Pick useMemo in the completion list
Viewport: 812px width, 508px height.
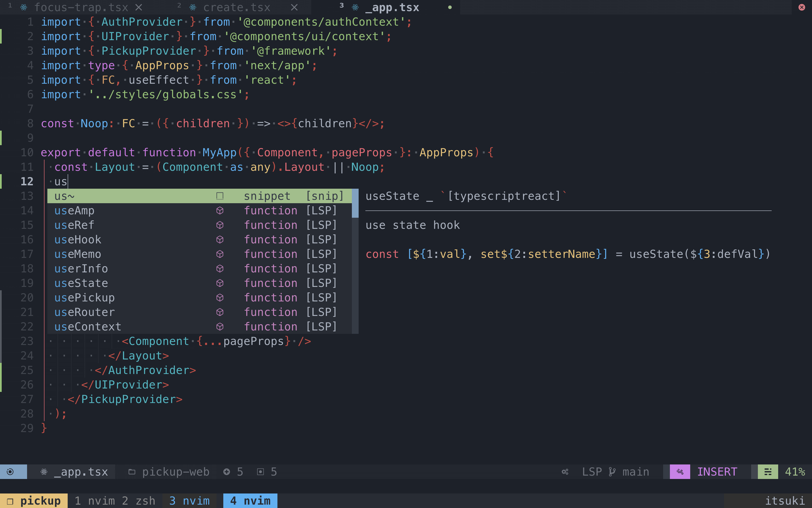pos(200,254)
